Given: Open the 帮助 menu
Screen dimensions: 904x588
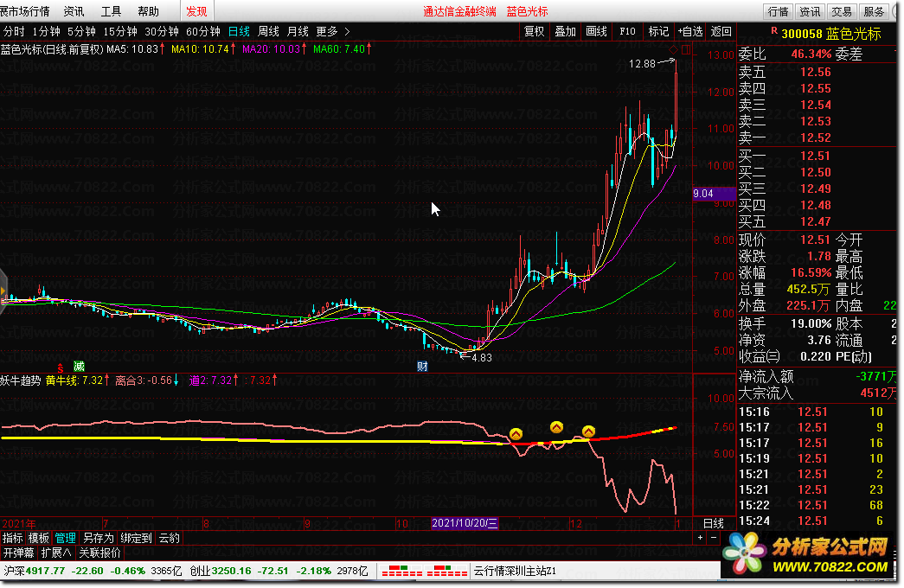Looking at the screenshot, I should pos(148,11).
